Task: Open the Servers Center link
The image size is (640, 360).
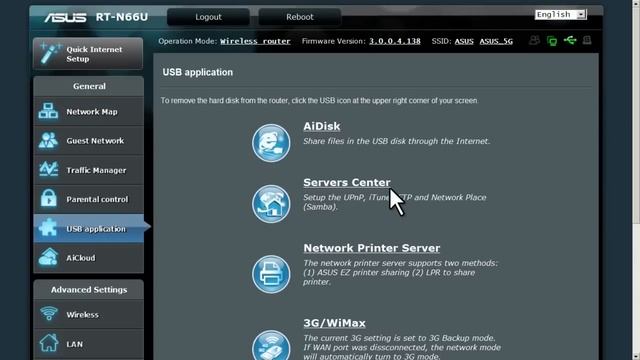Action: click(x=347, y=182)
